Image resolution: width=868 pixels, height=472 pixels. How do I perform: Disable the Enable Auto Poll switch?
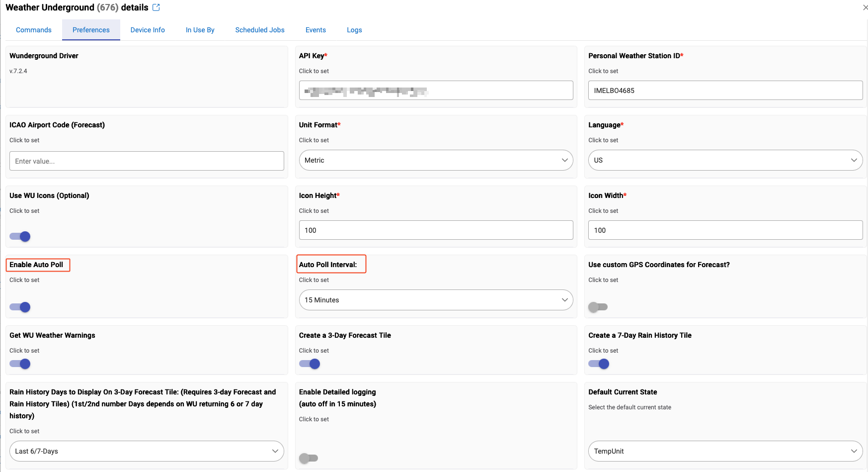20,307
